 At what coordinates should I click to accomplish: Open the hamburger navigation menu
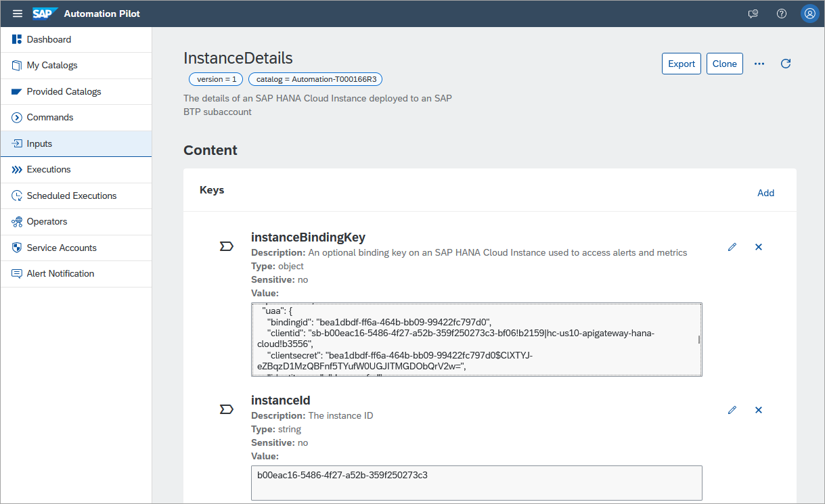point(18,14)
